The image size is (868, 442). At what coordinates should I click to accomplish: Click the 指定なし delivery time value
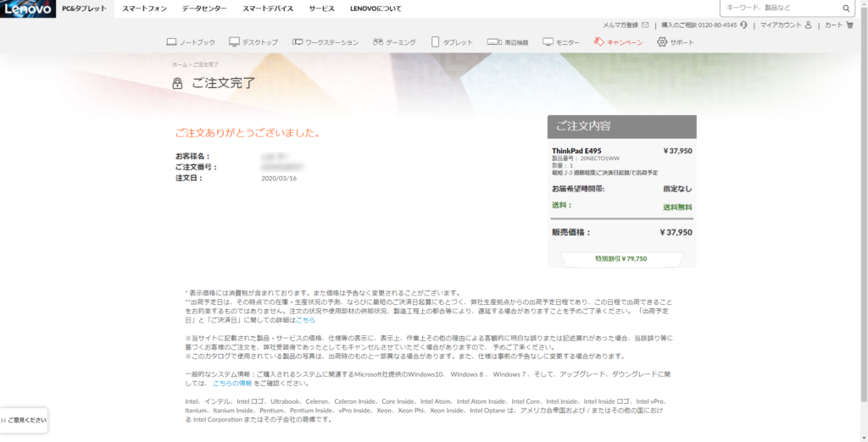click(677, 189)
